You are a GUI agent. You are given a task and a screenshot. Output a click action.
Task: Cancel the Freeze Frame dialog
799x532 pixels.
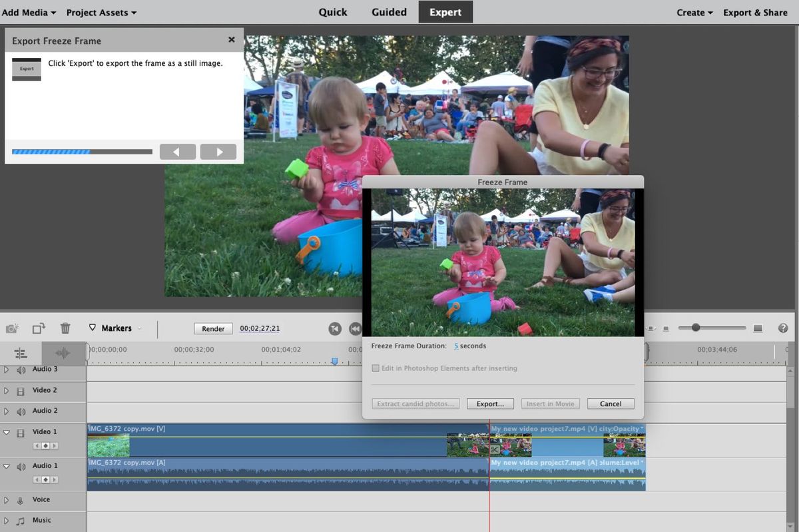tap(609, 403)
